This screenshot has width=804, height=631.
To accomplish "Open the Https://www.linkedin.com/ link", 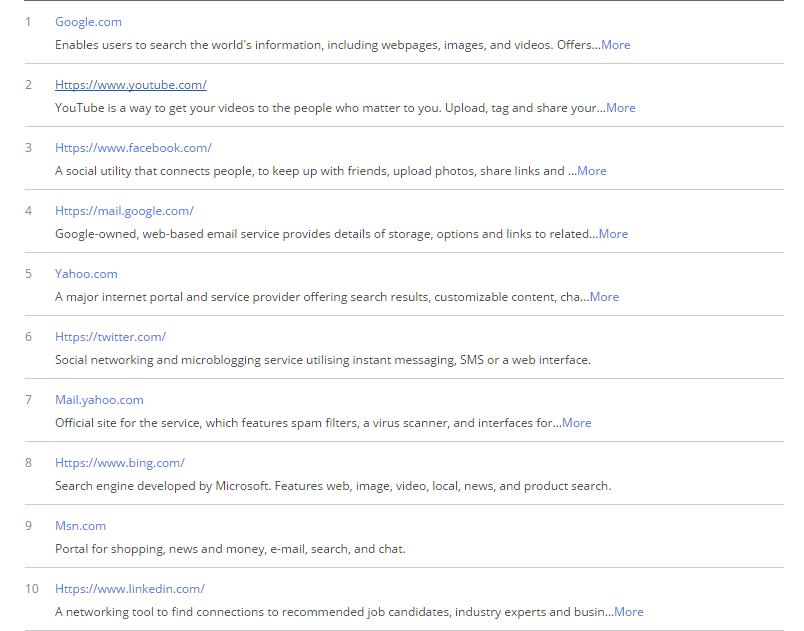I will (130, 589).
